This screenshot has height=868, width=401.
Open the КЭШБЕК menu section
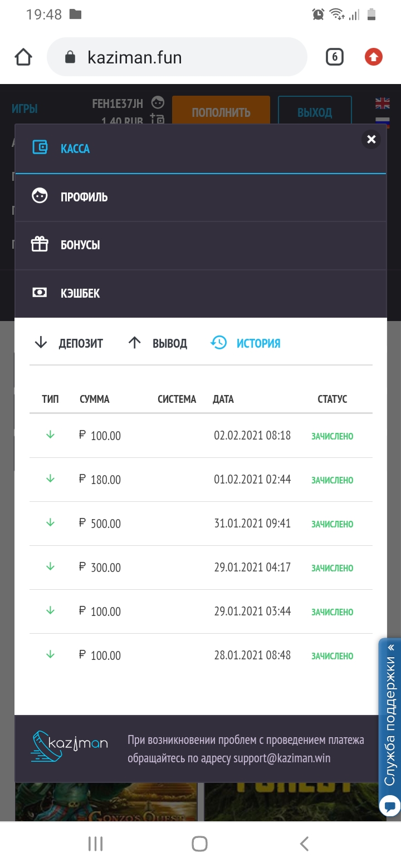200,294
